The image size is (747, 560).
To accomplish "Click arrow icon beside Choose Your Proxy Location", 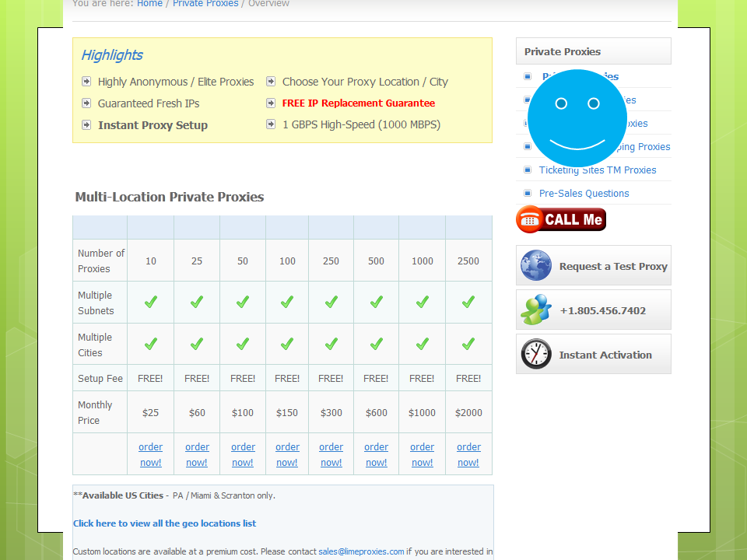I will coord(271,82).
